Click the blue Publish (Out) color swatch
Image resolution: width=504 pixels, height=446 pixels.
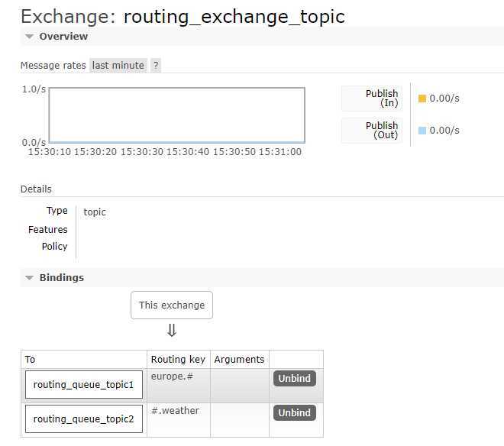pos(422,131)
